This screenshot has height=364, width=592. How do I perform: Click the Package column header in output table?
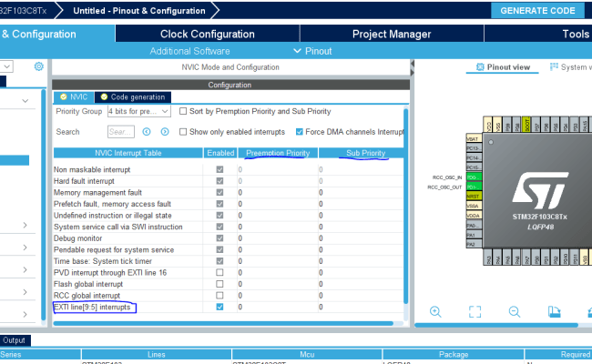tap(453, 354)
